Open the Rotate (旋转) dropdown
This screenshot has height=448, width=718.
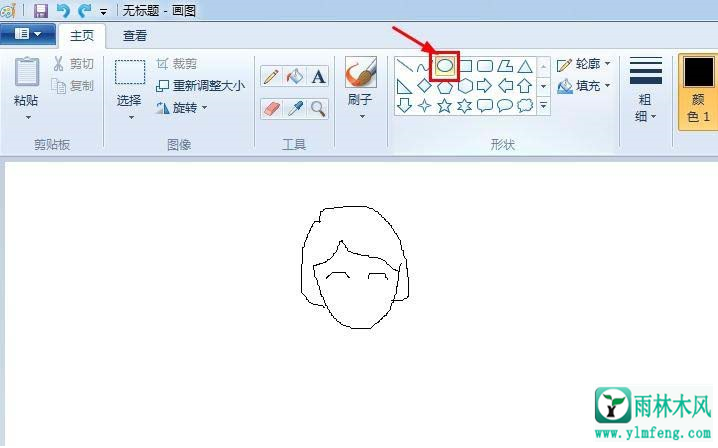click(182, 108)
